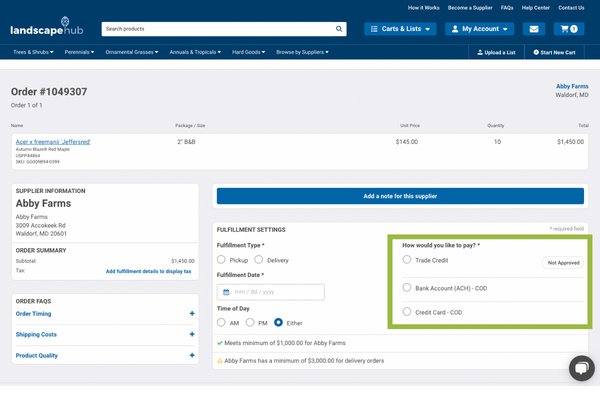The width and height of the screenshot is (600, 400).
Task: Open Carts & Lists dropdown
Action: tap(400, 29)
